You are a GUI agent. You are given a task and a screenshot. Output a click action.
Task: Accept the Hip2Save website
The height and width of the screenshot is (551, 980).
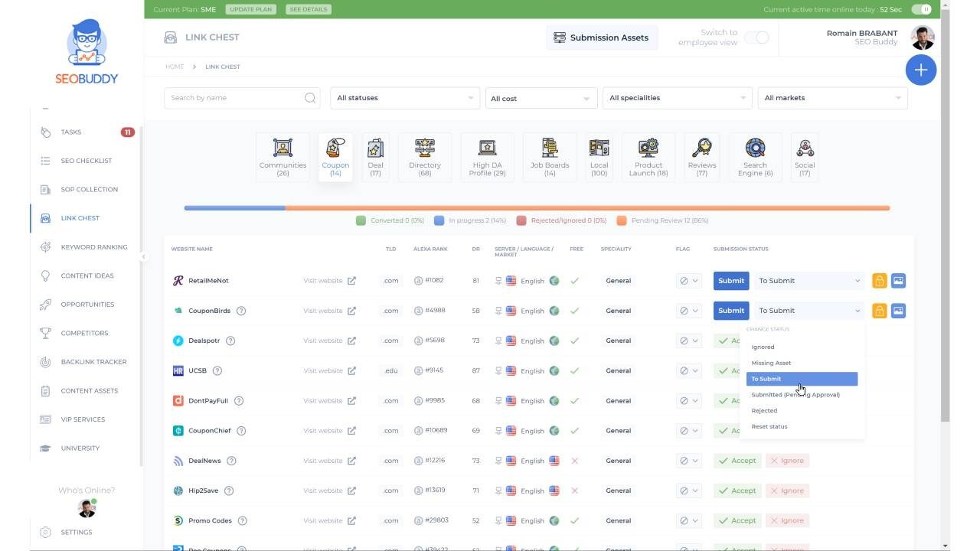pyautogui.click(x=737, y=491)
